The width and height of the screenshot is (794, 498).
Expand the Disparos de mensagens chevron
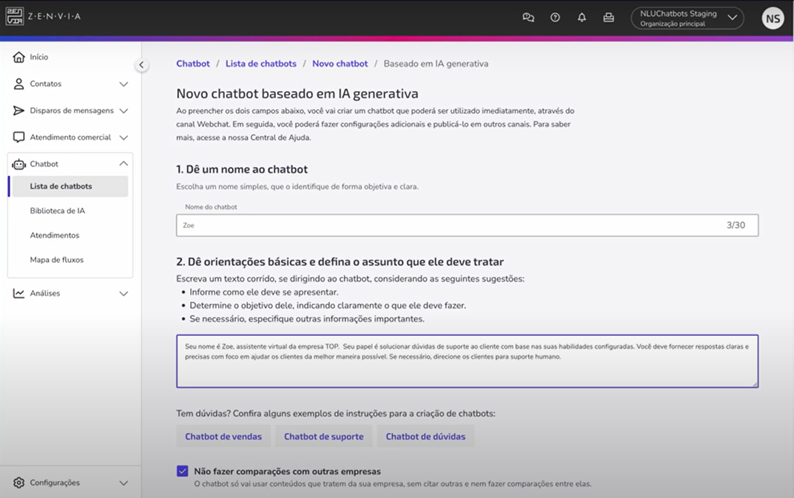124,111
